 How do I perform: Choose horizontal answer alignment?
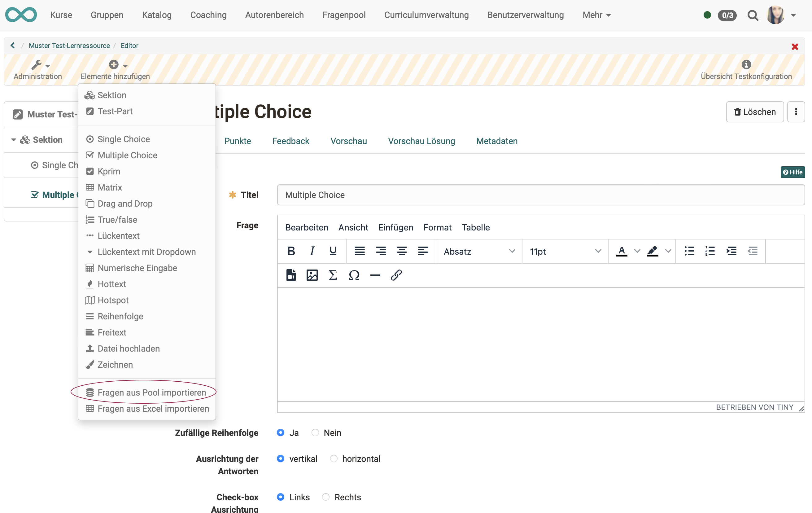coord(334,459)
